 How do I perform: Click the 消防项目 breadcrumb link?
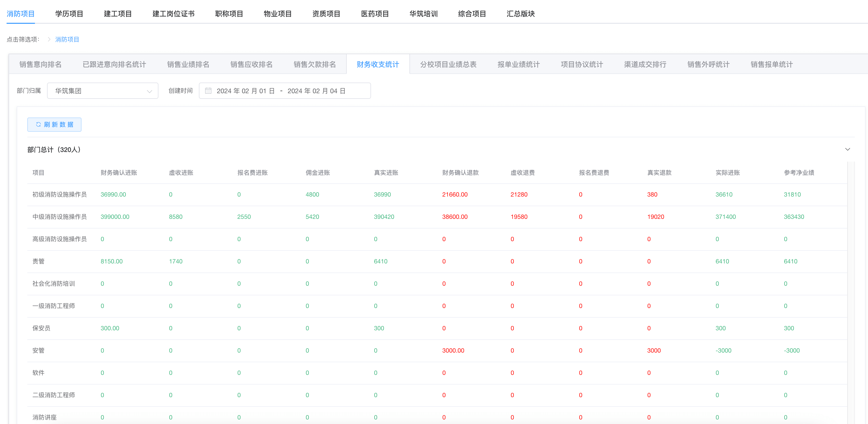click(67, 40)
